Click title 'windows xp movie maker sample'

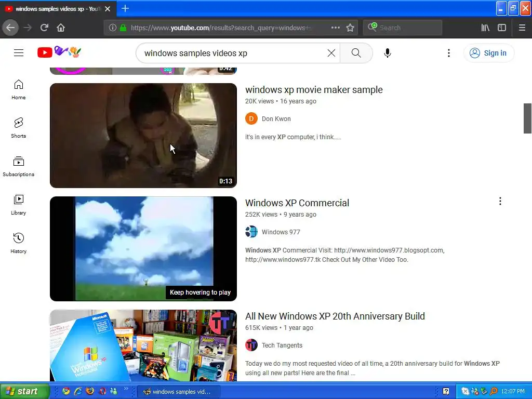[x=314, y=89]
